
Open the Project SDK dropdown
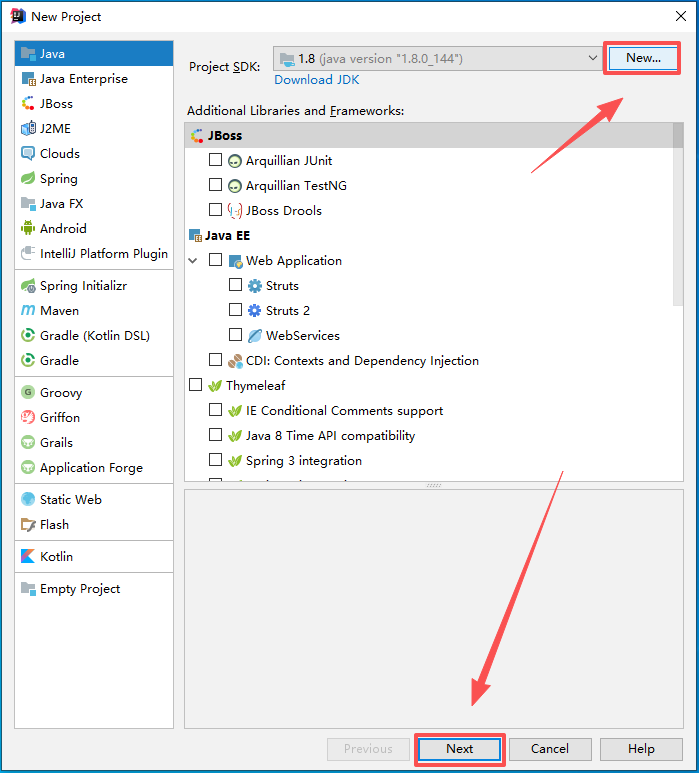(x=438, y=59)
